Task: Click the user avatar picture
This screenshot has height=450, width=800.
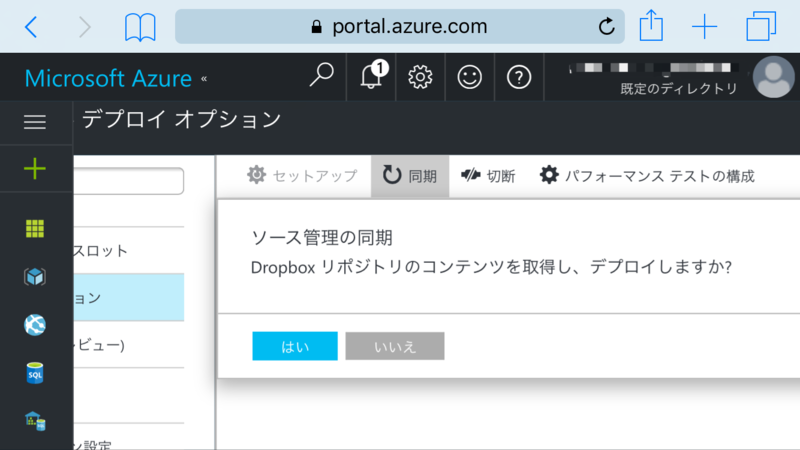Action: point(773,77)
